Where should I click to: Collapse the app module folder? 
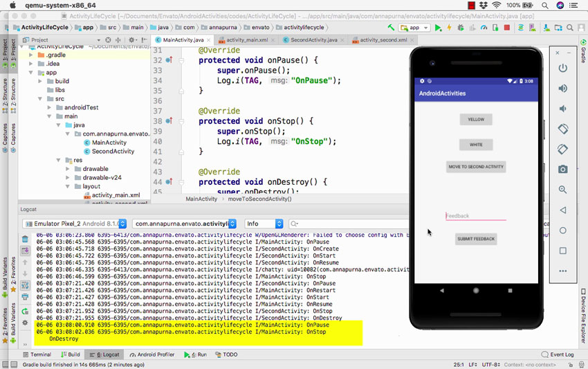click(31, 73)
